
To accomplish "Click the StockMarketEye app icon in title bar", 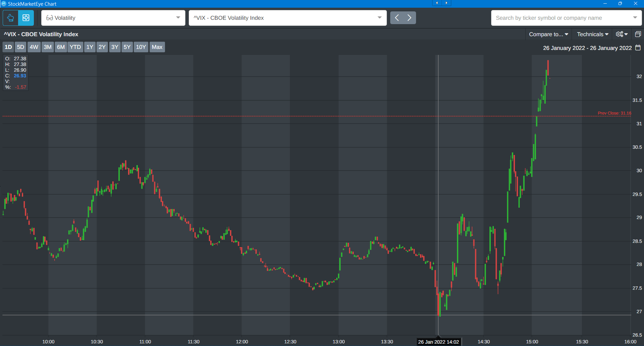I will 4,4.
